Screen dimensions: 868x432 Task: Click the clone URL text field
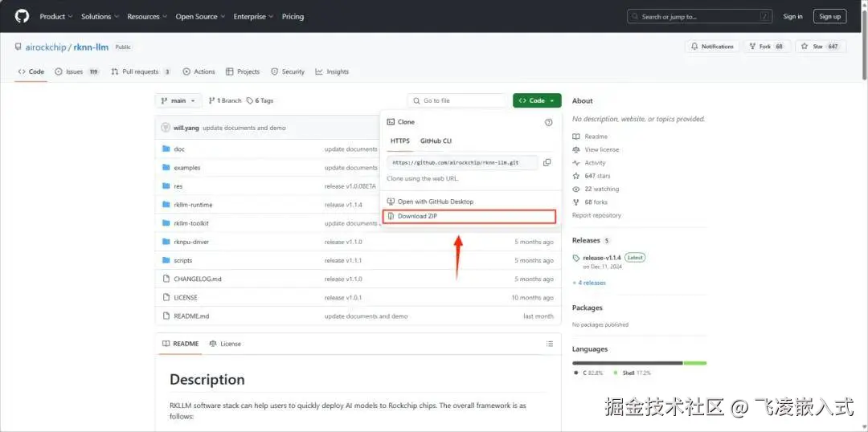[462, 163]
